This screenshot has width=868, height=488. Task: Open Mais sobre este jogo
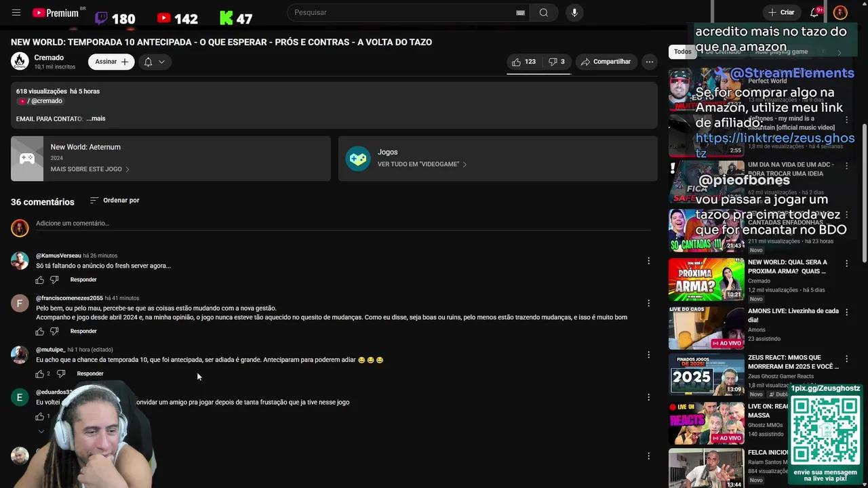[x=90, y=169]
